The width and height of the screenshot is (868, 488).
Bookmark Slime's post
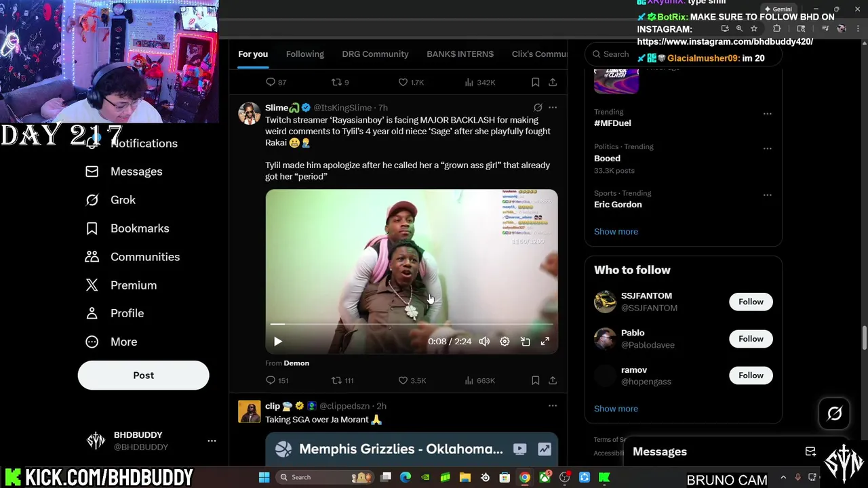click(535, 380)
